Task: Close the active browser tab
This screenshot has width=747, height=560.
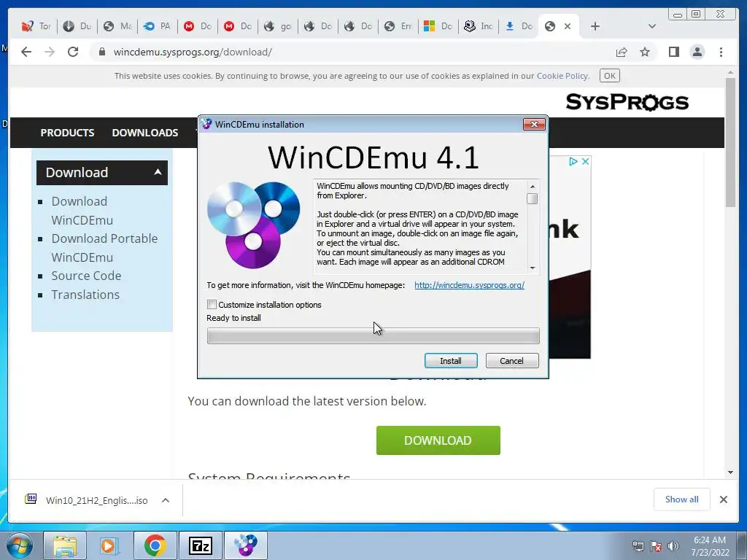Action: click(x=568, y=27)
